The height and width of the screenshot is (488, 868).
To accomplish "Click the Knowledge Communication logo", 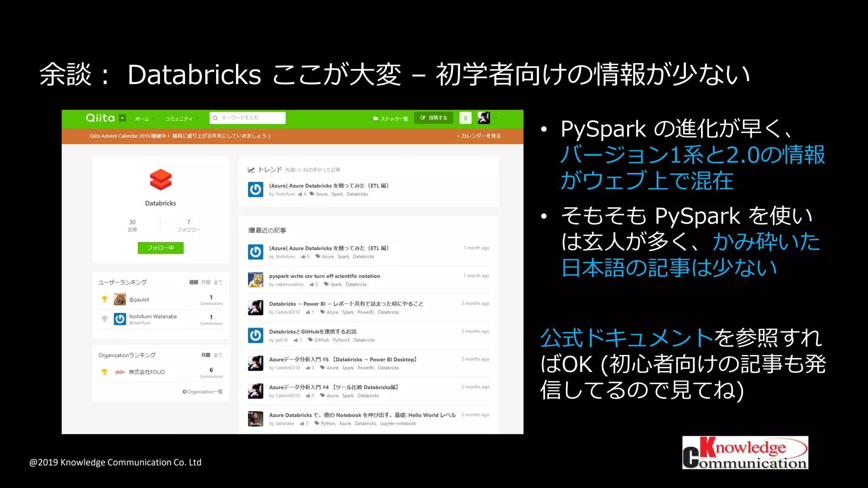I will coord(745,452).
